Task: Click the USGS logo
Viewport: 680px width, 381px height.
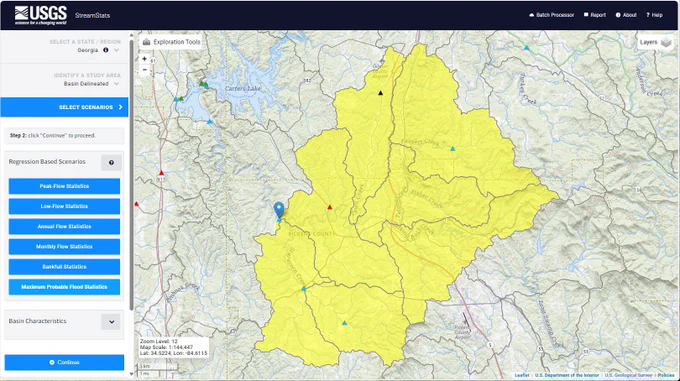Action: [x=41, y=15]
